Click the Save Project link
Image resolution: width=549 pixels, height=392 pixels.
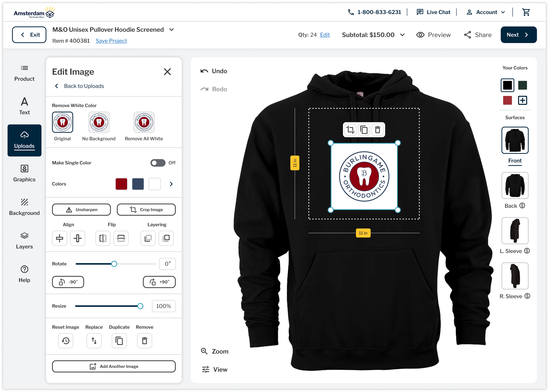coord(111,41)
